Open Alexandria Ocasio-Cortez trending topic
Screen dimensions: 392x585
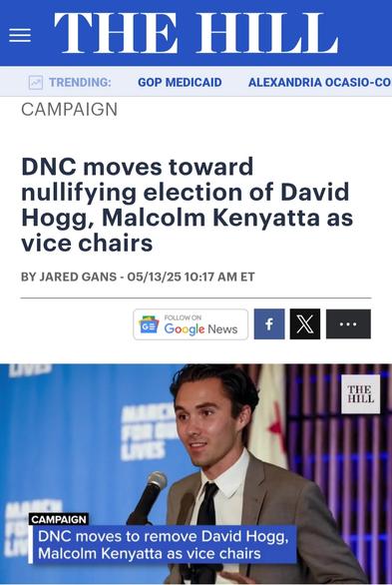coord(320,82)
